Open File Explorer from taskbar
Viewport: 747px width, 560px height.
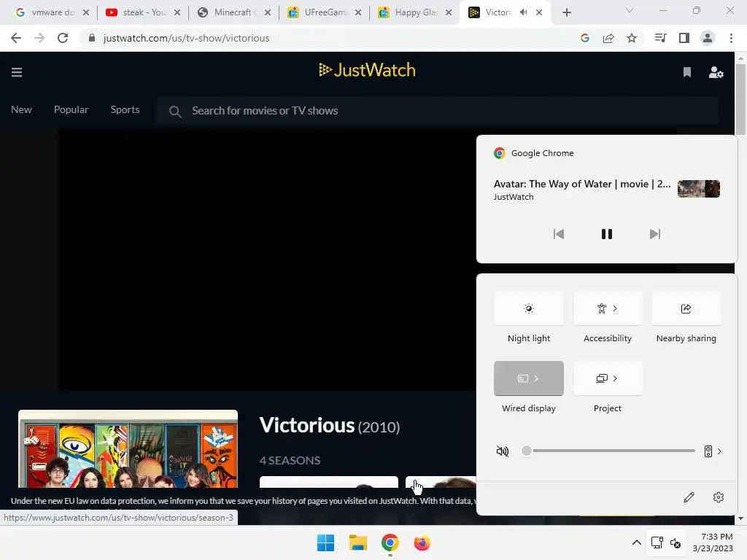357,542
